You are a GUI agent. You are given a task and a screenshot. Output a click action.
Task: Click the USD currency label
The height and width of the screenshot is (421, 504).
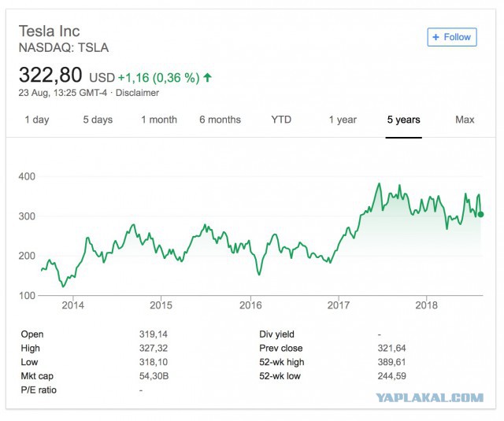(x=102, y=78)
